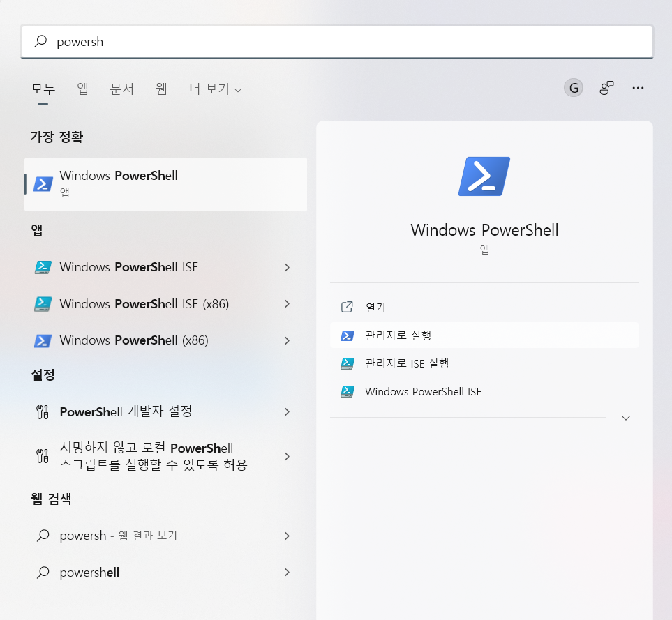Click search icon beside powersh 웹 결과 보기
This screenshot has height=620, width=672.
(43, 536)
